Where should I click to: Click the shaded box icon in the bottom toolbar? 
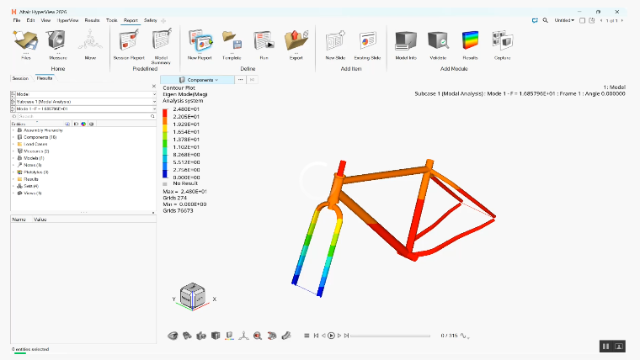coord(216,336)
